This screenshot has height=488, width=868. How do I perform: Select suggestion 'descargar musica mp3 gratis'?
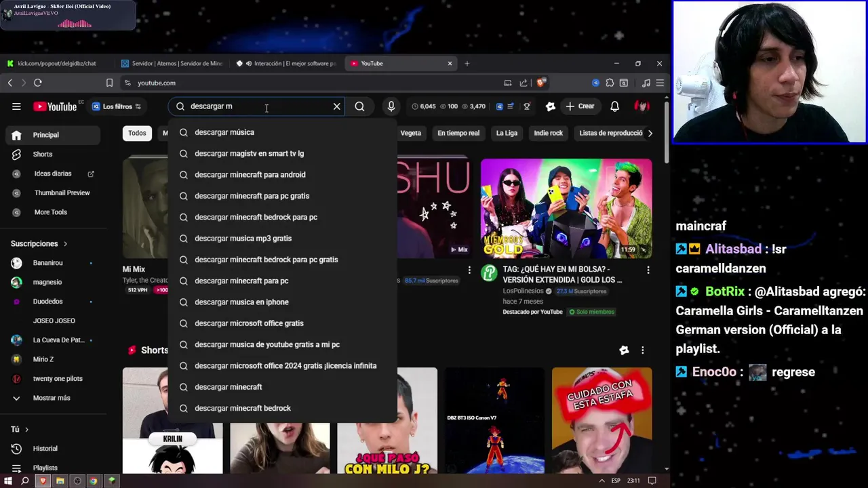tap(282, 239)
